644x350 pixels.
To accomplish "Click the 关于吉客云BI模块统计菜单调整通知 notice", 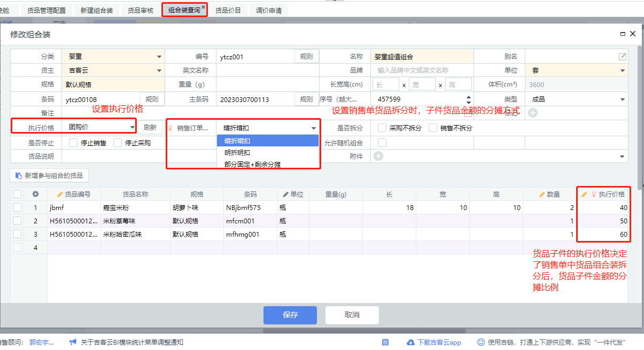I will coord(132,342).
